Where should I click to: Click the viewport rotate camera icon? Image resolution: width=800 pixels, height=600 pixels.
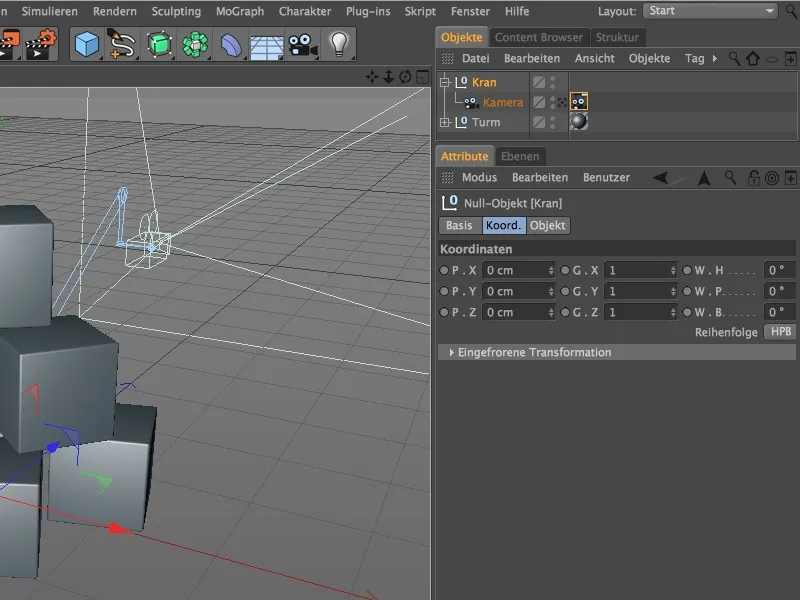click(x=405, y=77)
